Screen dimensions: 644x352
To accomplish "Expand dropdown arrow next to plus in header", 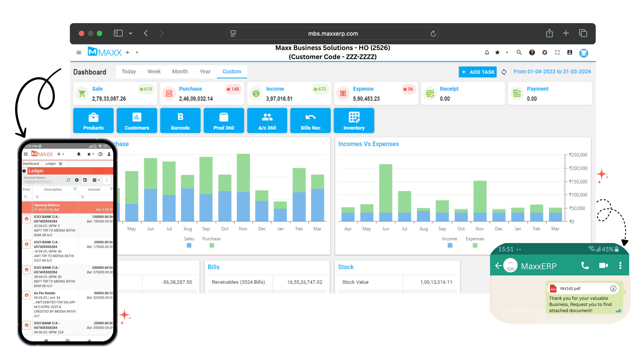I will tap(137, 53).
